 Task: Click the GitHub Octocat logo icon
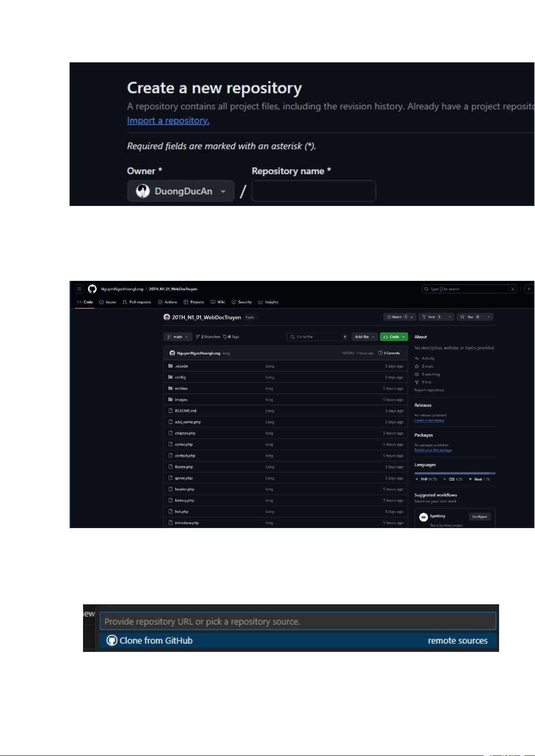tap(92, 289)
